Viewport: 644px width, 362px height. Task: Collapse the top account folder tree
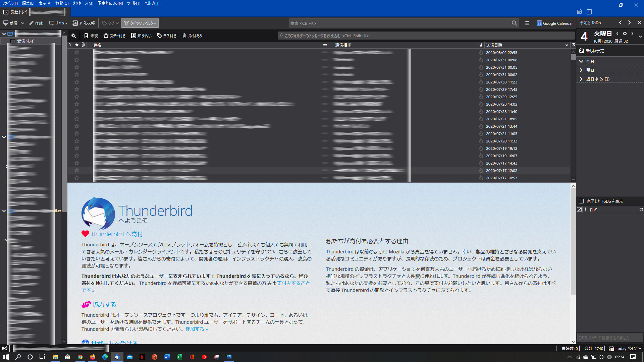(x=4, y=34)
